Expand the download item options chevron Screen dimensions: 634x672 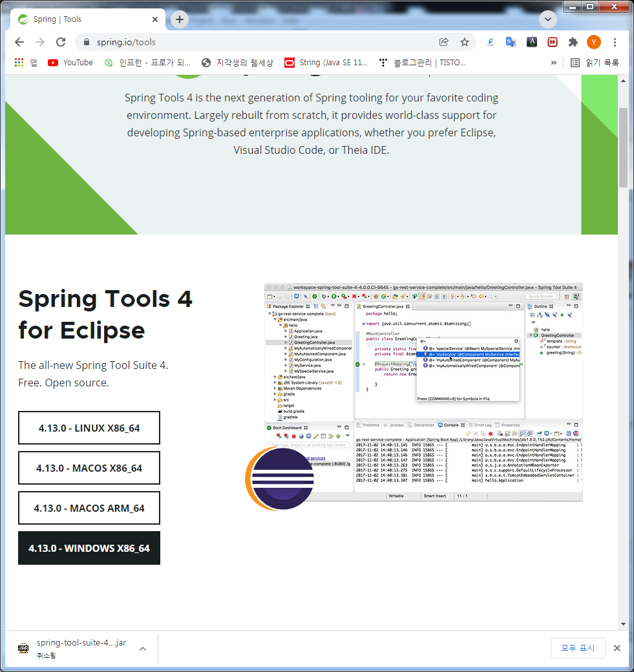click(x=143, y=649)
